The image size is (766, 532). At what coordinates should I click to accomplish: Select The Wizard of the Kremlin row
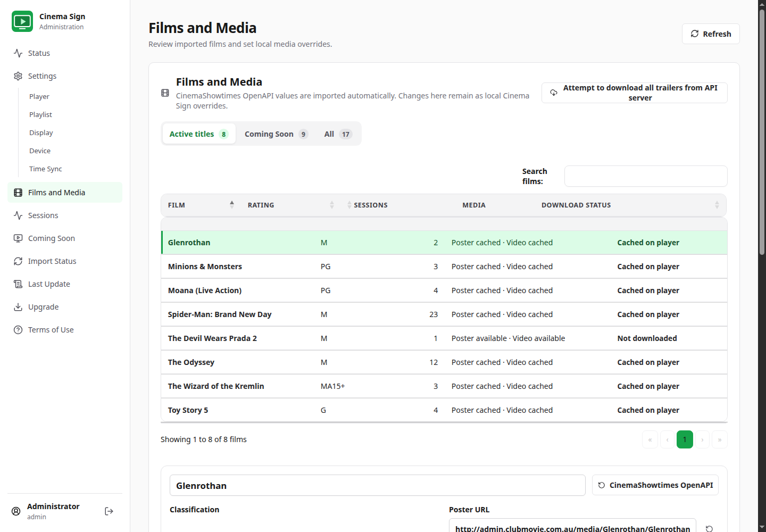444,386
